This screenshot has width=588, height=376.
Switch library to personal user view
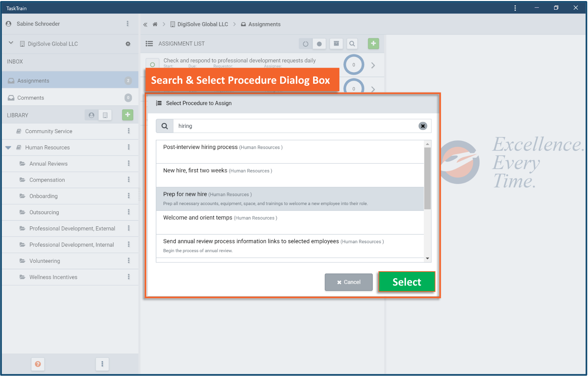[92, 115]
